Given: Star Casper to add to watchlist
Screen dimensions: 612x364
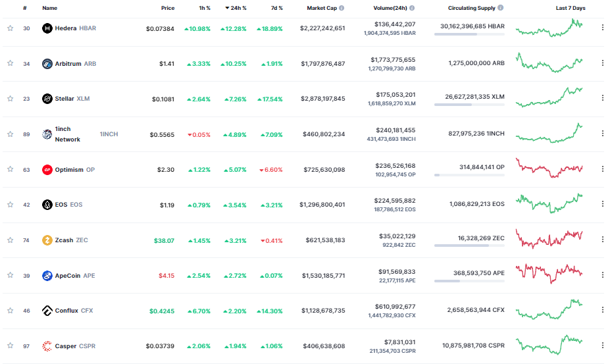Looking at the screenshot, I should [x=10, y=346].
